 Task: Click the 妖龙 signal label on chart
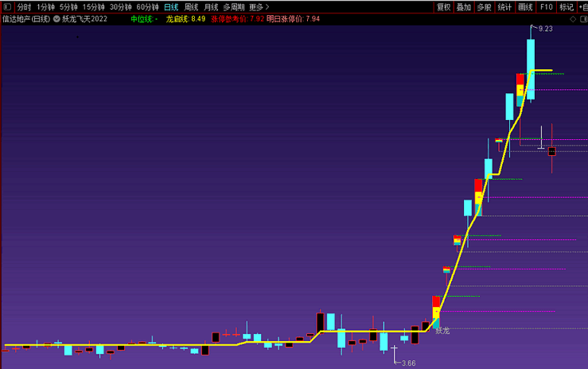click(442, 331)
